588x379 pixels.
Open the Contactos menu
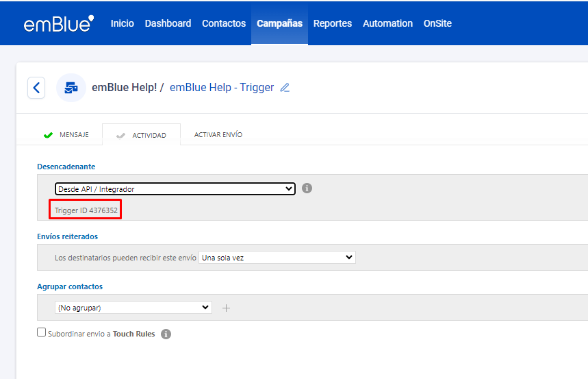[224, 23]
